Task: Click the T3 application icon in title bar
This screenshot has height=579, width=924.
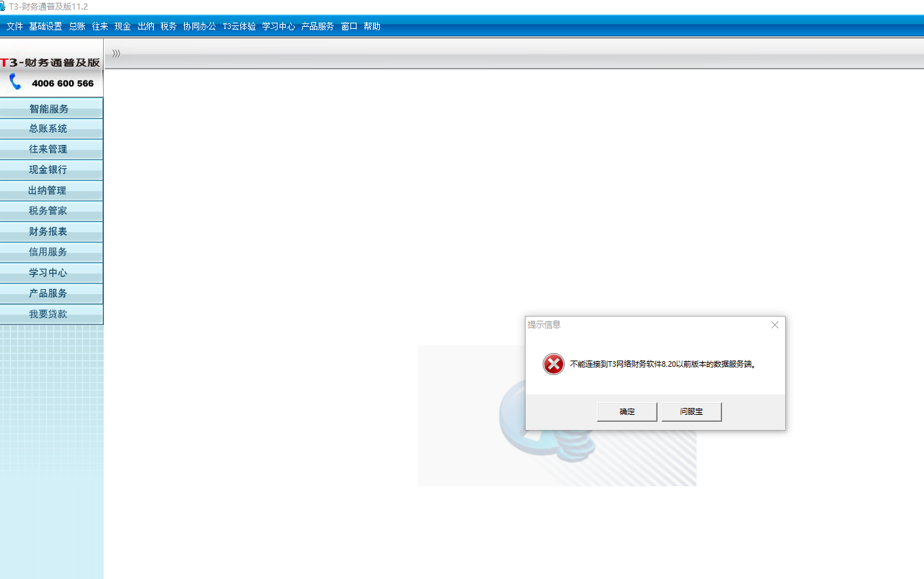Action: (x=2, y=6)
